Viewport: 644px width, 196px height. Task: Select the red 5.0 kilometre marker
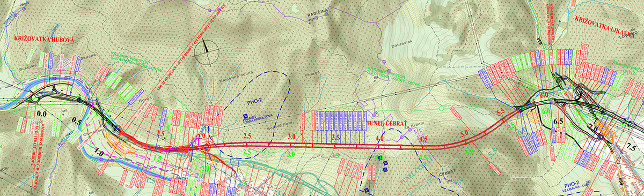click(x=464, y=133)
